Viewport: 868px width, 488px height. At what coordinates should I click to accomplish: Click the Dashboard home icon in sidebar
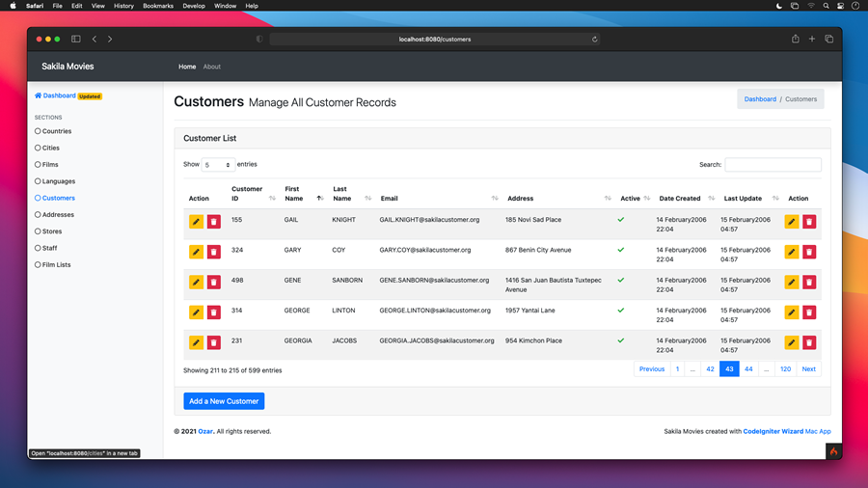coord(39,95)
